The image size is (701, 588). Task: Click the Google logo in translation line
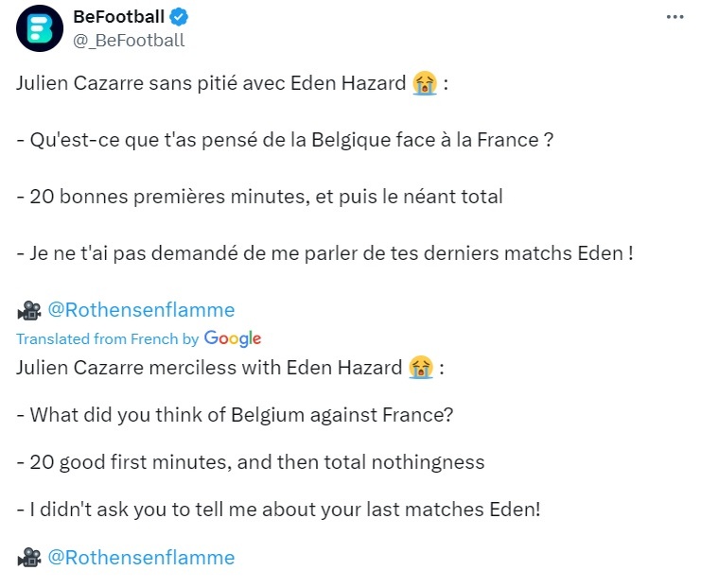click(x=232, y=338)
